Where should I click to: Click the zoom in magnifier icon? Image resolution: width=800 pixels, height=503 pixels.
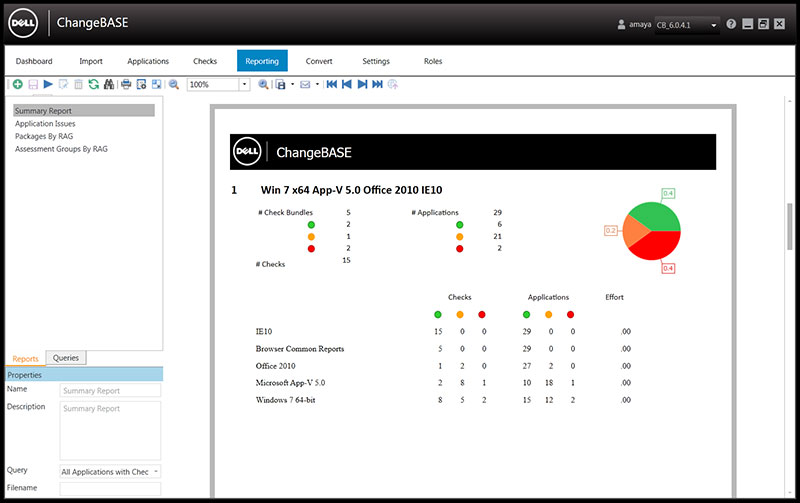click(x=263, y=84)
